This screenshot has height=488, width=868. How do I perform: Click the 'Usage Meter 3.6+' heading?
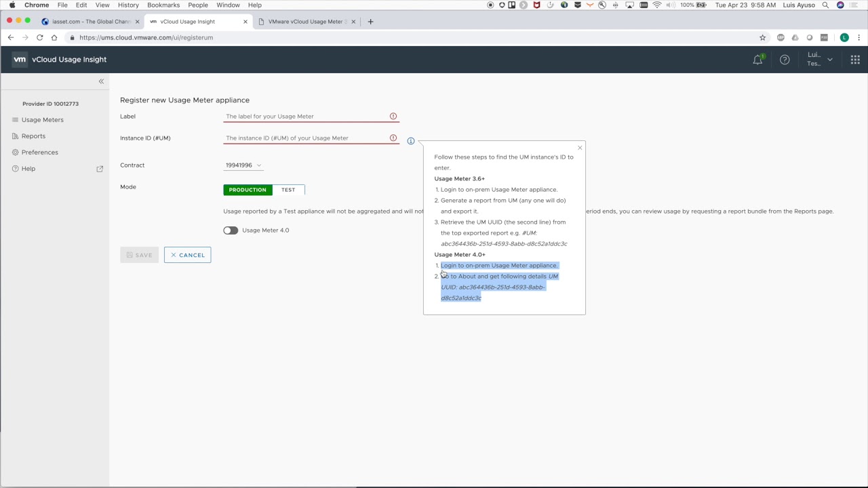pos(459,179)
